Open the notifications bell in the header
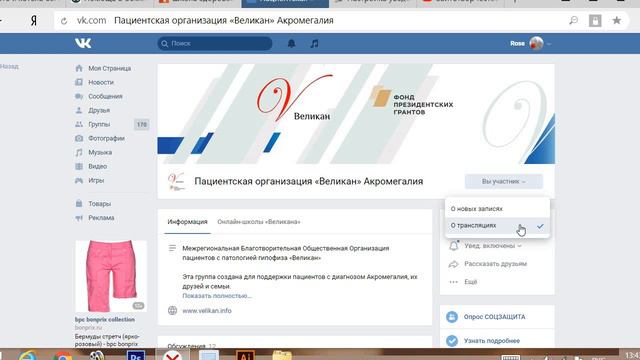Image resolution: width=640 pixels, height=360 pixels. pos(291,43)
